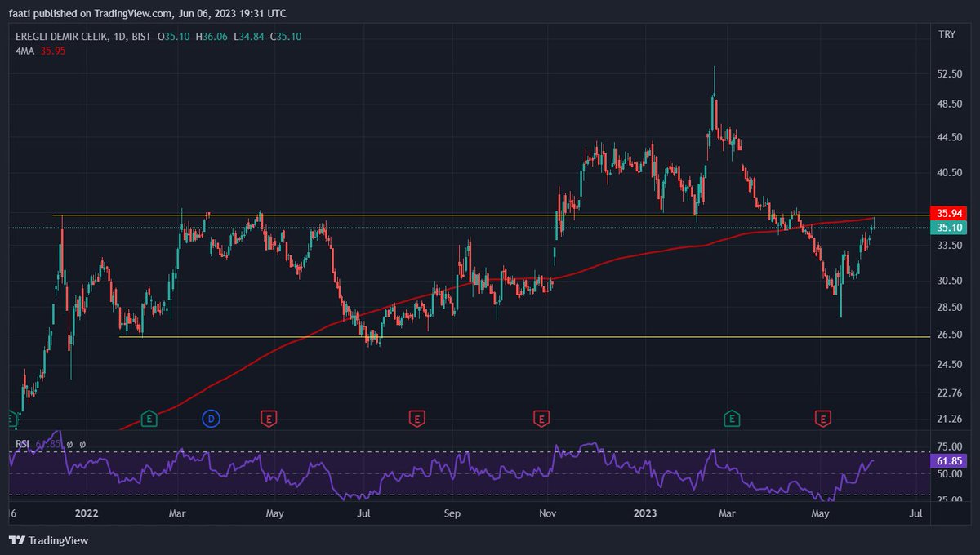Click the O35.10 open value

click(x=174, y=35)
